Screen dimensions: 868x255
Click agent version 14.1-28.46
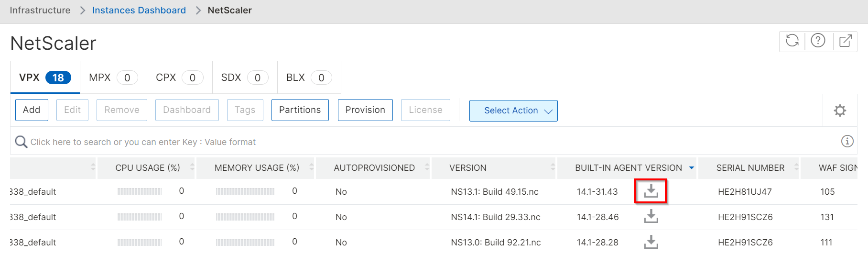point(597,217)
